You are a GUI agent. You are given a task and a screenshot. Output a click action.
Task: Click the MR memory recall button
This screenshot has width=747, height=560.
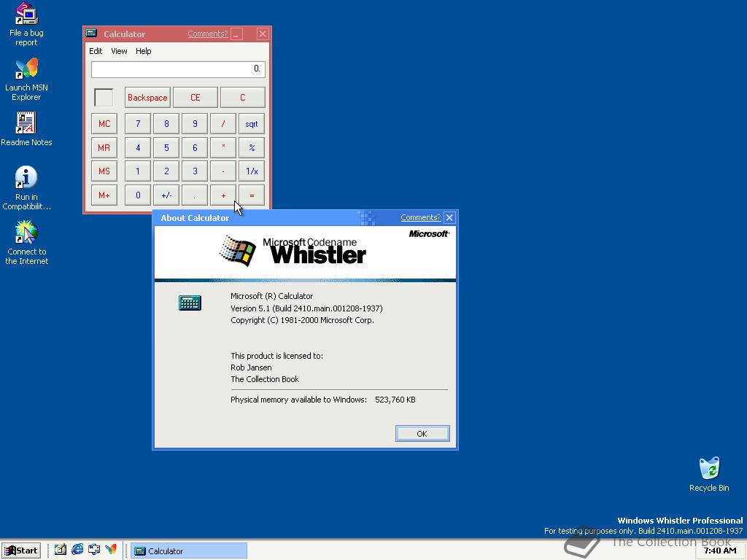click(104, 147)
